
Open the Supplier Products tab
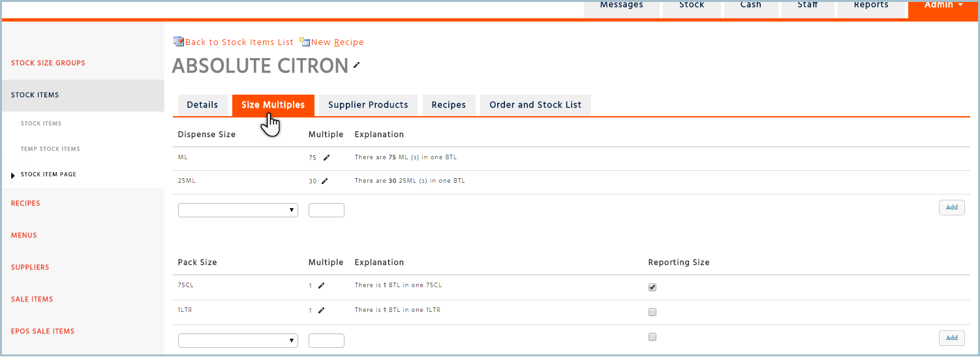tap(368, 105)
